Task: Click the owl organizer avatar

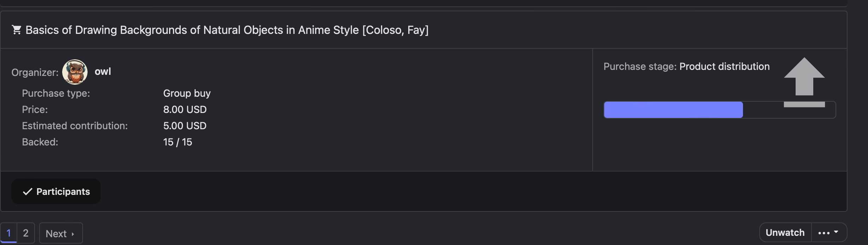Action: tap(75, 72)
